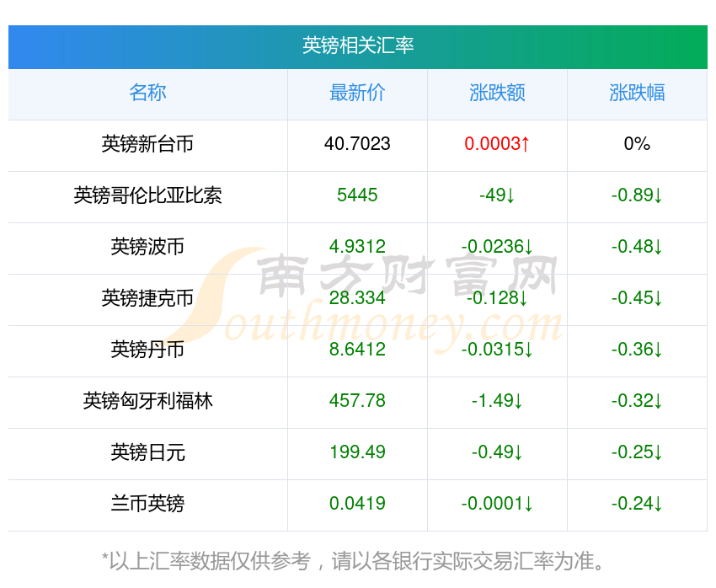
Task: Click the price 457.78
Action: tap(357, 401)
